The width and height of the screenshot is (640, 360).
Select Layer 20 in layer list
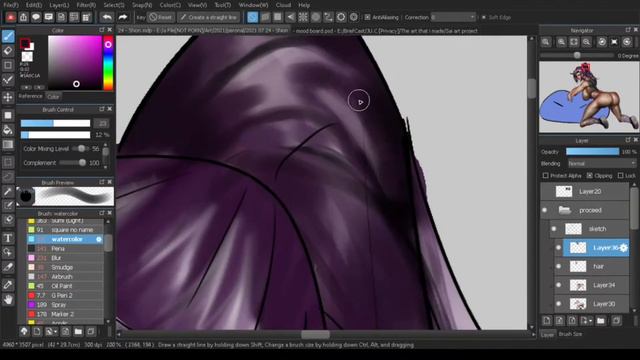[584, 191]
